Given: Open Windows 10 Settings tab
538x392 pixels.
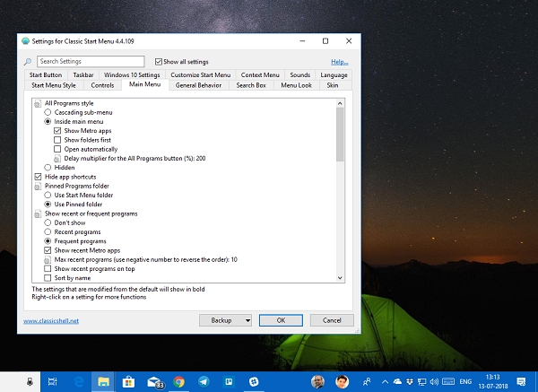Looking at the screenshot, I should (132, 74).
